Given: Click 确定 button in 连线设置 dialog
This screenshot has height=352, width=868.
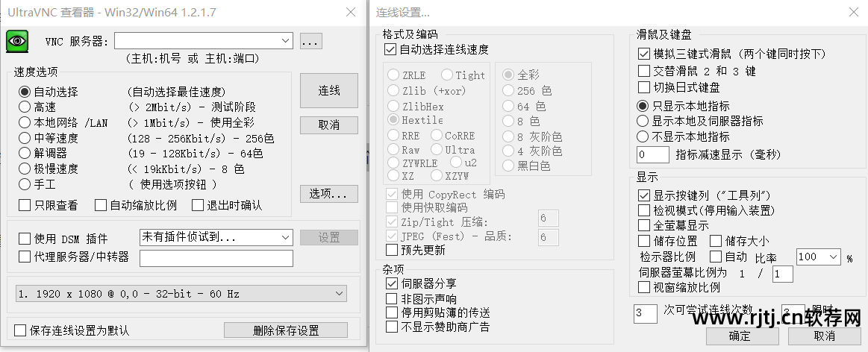Looking at the screenshot, I should [743, 336].
